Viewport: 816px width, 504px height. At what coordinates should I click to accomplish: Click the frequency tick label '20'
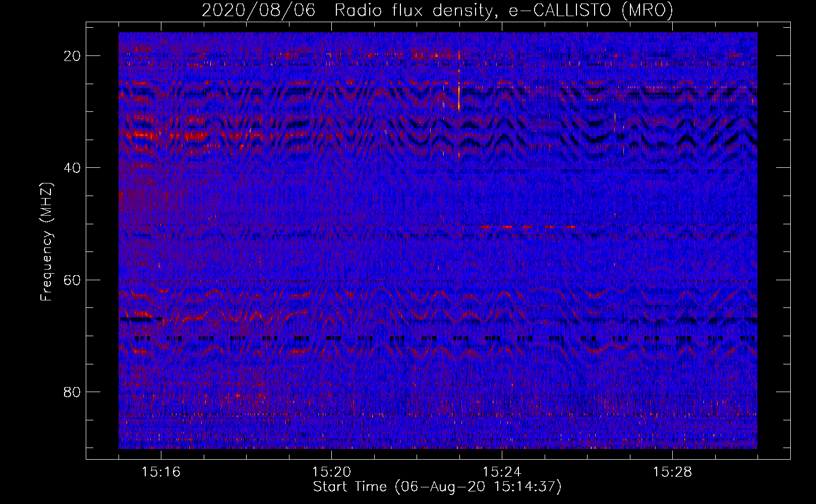tap(72, 56)
